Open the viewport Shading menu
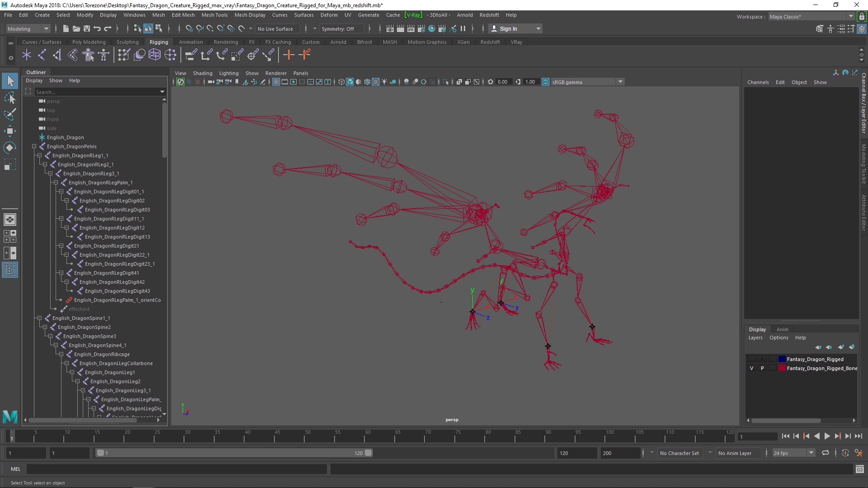Viewport: 868px width, 488px height. pos(203,73)
